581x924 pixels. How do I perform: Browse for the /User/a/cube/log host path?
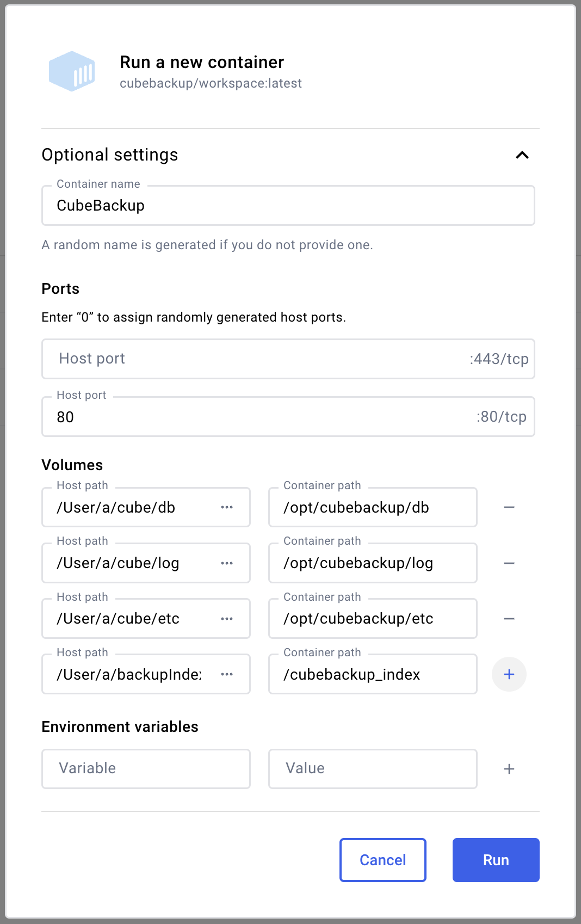click(227, 563)
